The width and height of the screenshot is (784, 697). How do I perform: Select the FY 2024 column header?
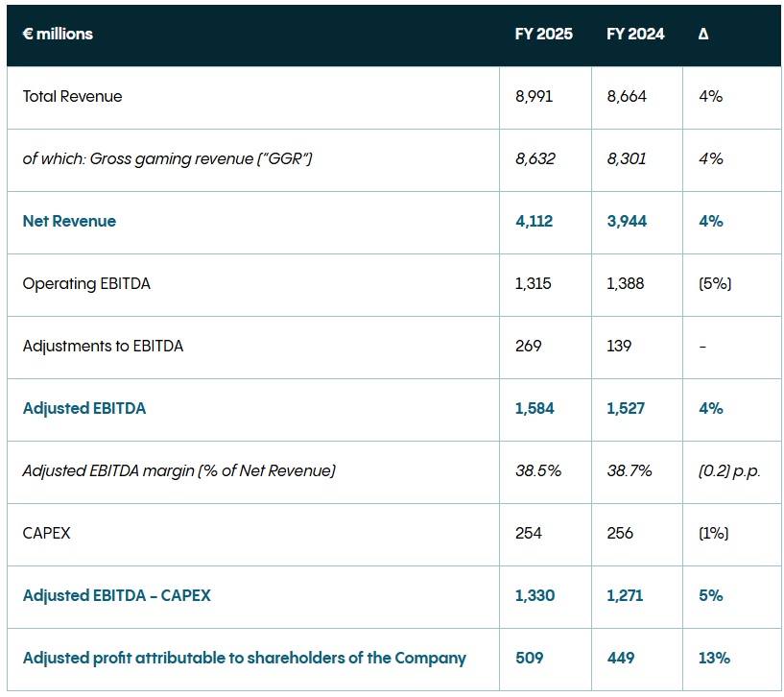[635, 34]
